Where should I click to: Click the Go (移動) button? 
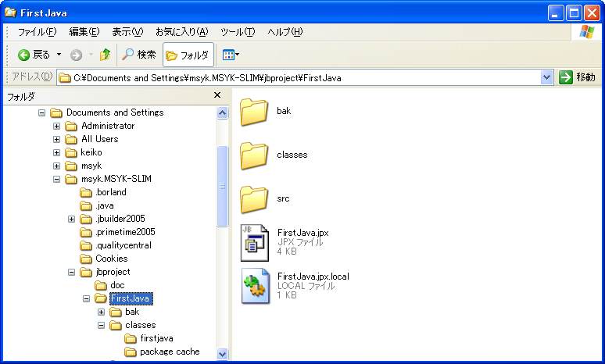click(577, 77)
